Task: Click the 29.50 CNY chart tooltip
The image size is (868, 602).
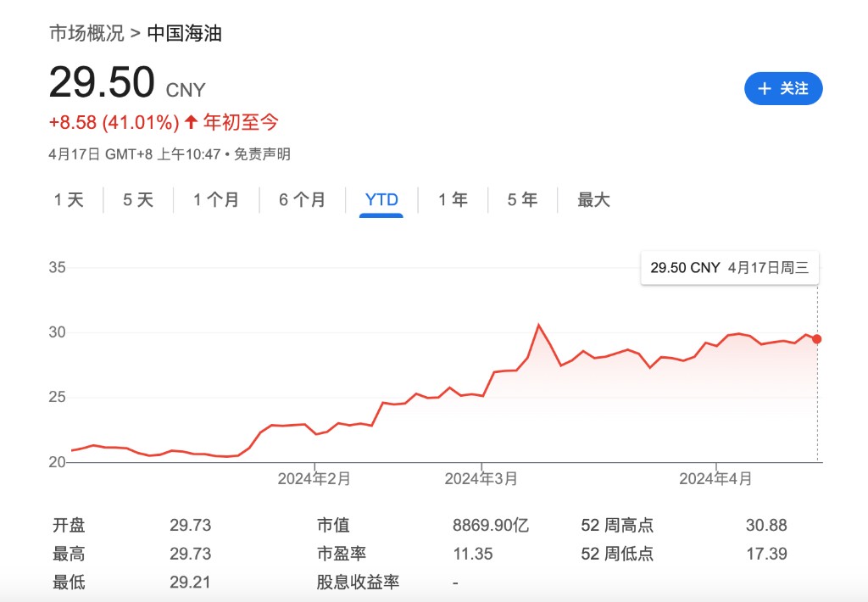Action: click(729, 268)
